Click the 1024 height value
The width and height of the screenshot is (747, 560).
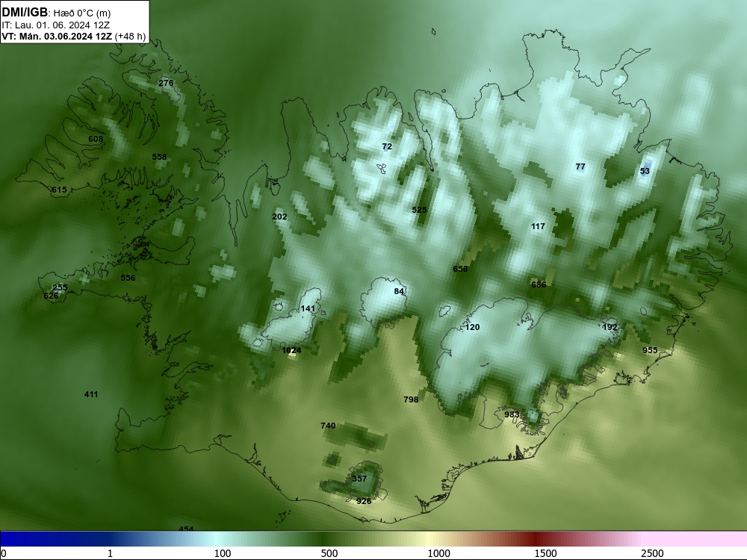click(291, 350)
